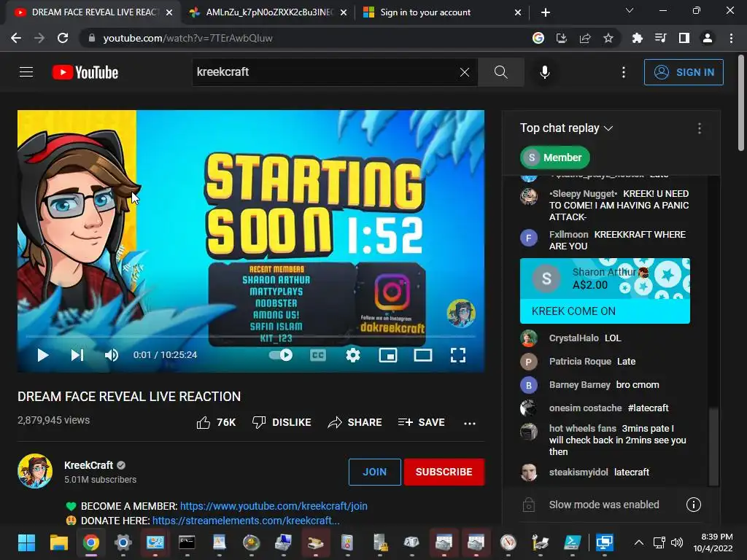Switch to the DREAM FACE REVEAL tab

(94, 12)
